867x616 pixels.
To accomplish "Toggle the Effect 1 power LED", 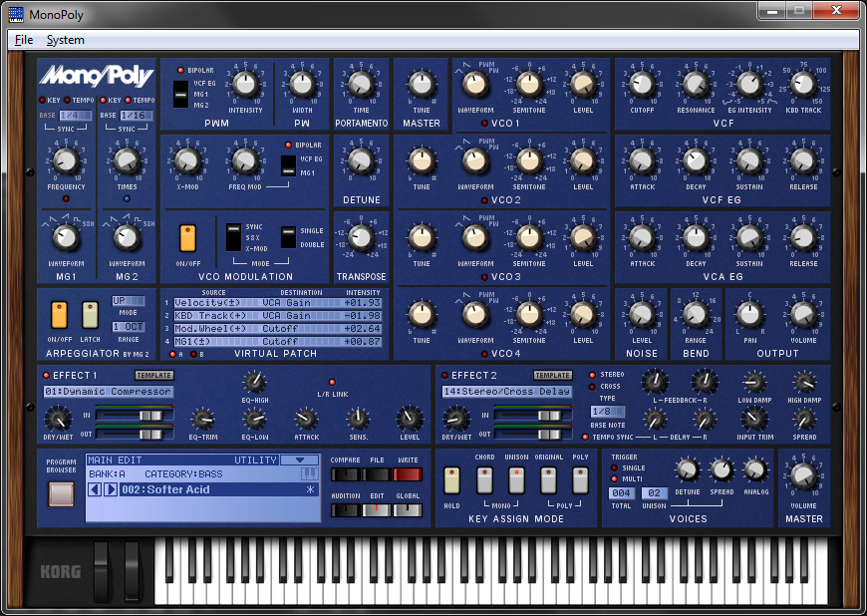I will (x=47, y=376).
